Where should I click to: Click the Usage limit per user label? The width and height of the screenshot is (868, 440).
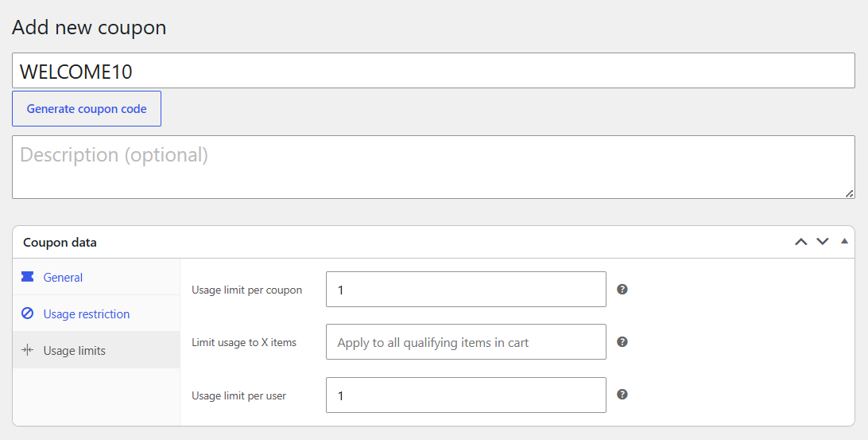(239, 395)
